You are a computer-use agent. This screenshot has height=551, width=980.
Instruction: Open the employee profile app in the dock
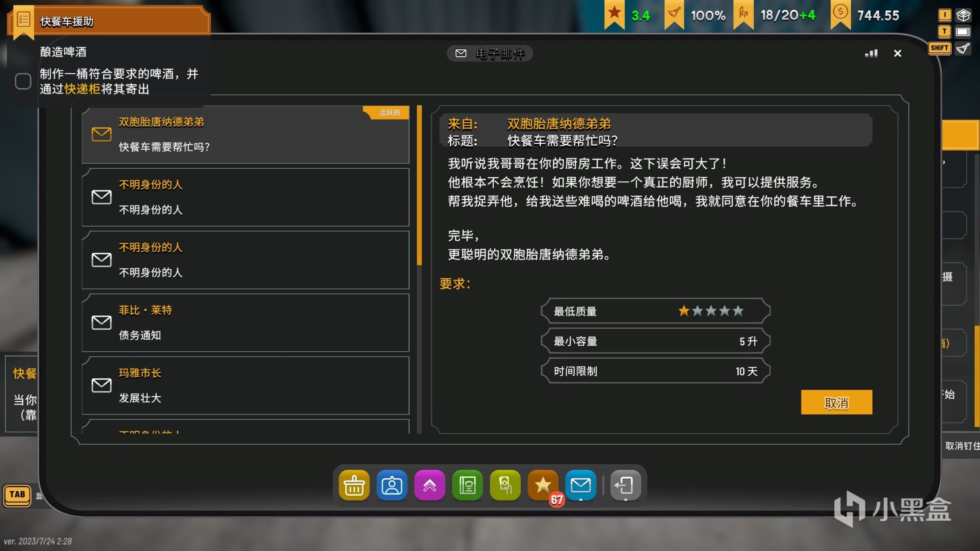(392, 485)
